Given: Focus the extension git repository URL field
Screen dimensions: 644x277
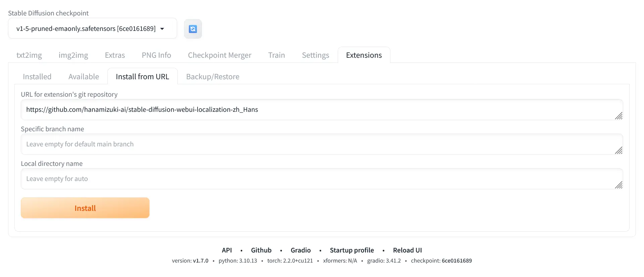Looking at the screenshot, I should [322, 110].
